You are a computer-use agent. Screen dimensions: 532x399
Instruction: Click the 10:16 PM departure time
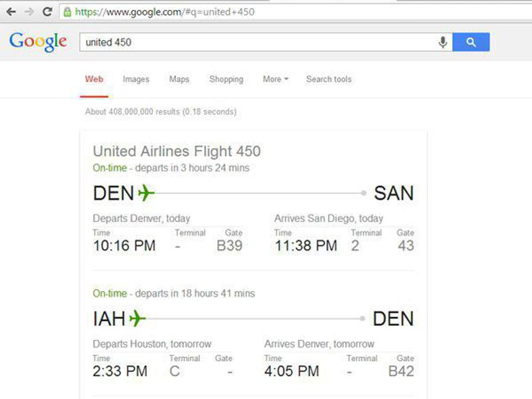[124, 246]
